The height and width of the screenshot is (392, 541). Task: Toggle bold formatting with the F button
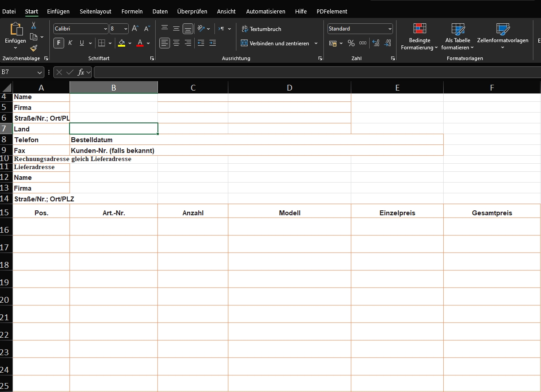58,43
